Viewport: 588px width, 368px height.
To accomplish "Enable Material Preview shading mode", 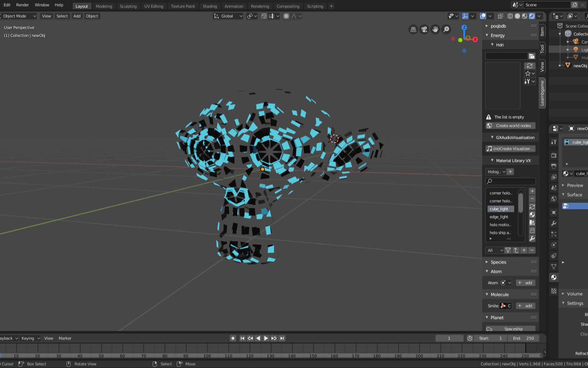I will click(x=524, y=16).
